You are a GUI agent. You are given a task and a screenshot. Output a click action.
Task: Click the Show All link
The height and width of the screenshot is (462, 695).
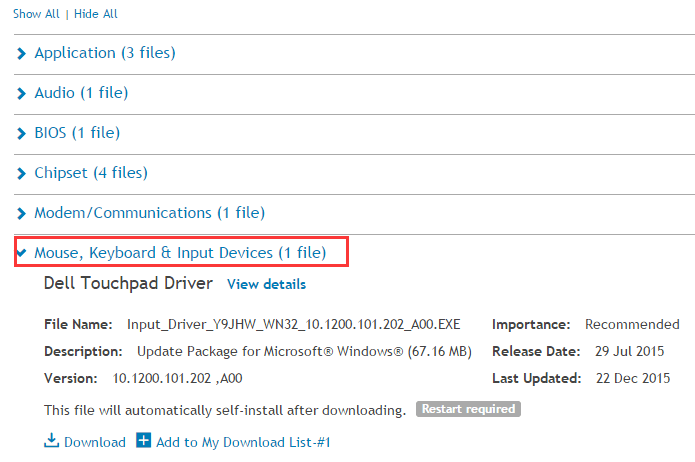(x=36, y=14)
